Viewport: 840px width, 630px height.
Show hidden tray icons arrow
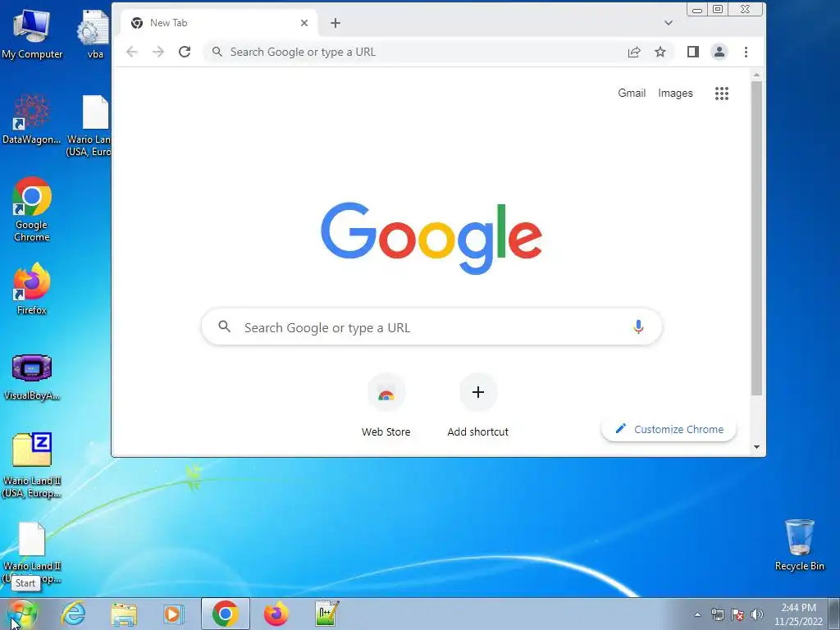tap(697, 614)
